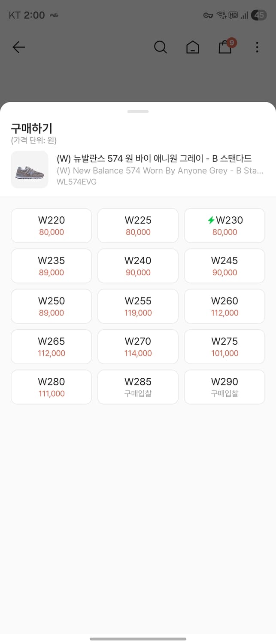Choose size W225 option
276x644 pixels.
(x=138, y=225)
